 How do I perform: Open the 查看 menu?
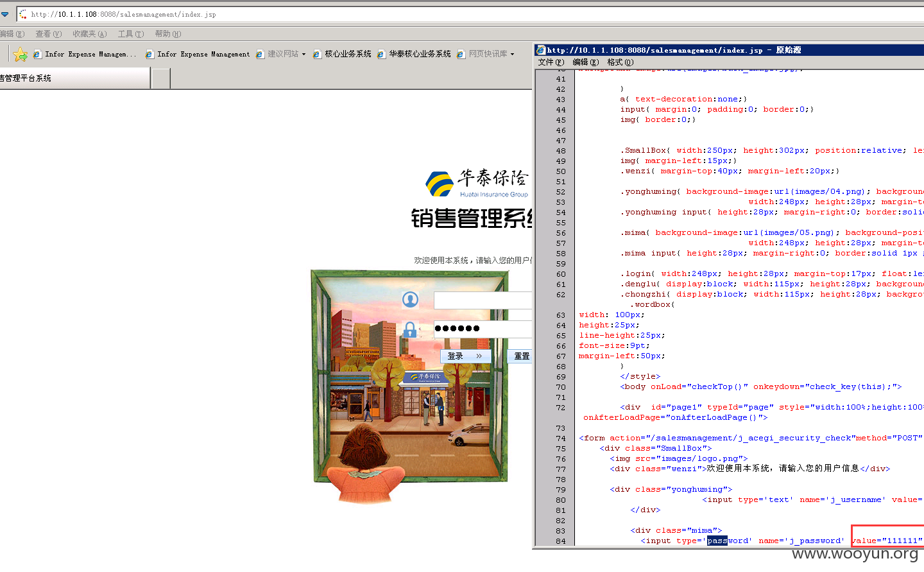(49, 34)
